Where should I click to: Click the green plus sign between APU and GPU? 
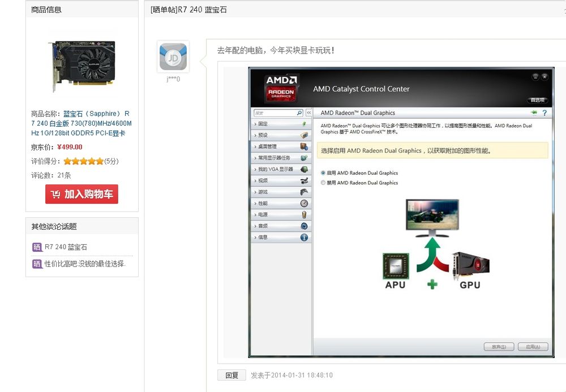(432, 285)
